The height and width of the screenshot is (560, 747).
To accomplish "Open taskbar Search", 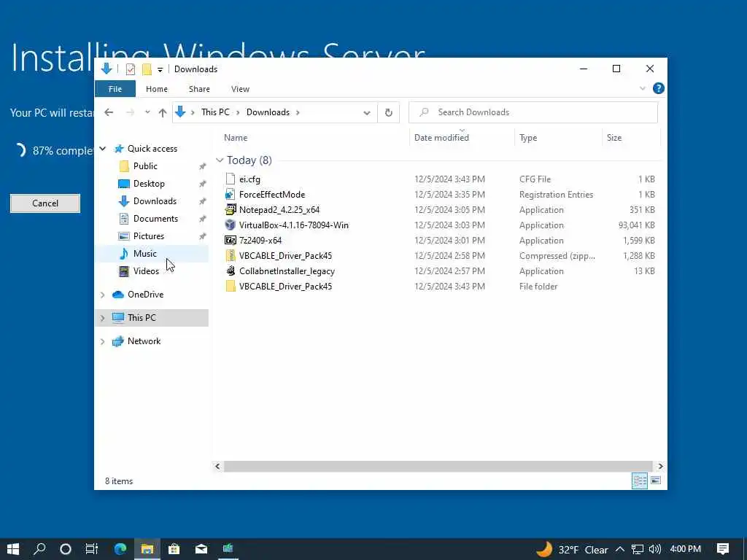I will coord(40,549).
